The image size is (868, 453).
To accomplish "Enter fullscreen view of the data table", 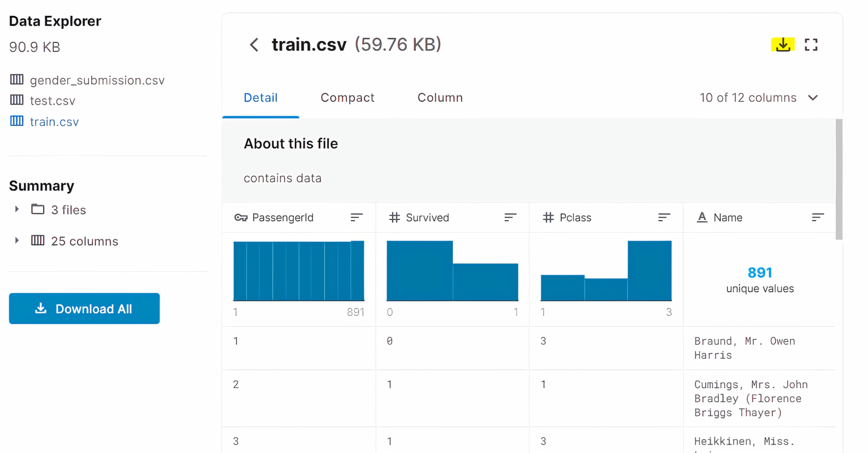I will click(811, 44).
